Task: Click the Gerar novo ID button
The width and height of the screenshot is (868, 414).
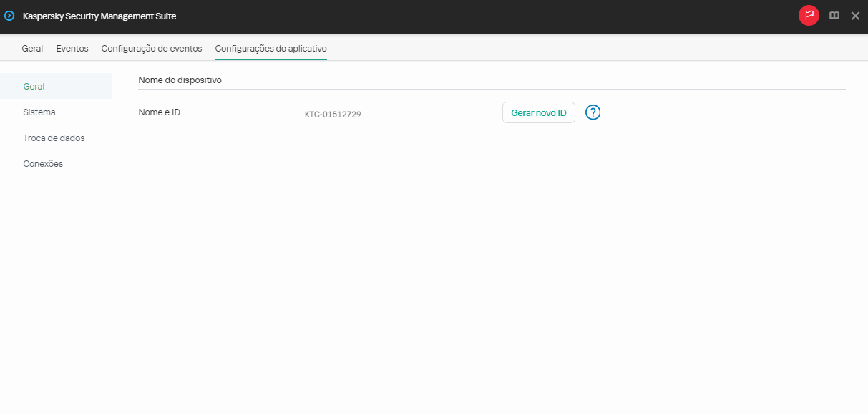Action: click(538, 112)
